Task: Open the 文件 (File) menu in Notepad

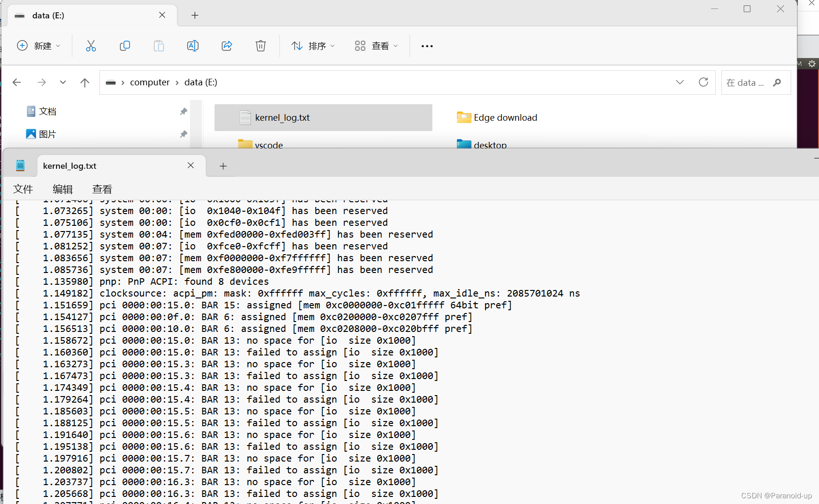Action: click(23, 189)
